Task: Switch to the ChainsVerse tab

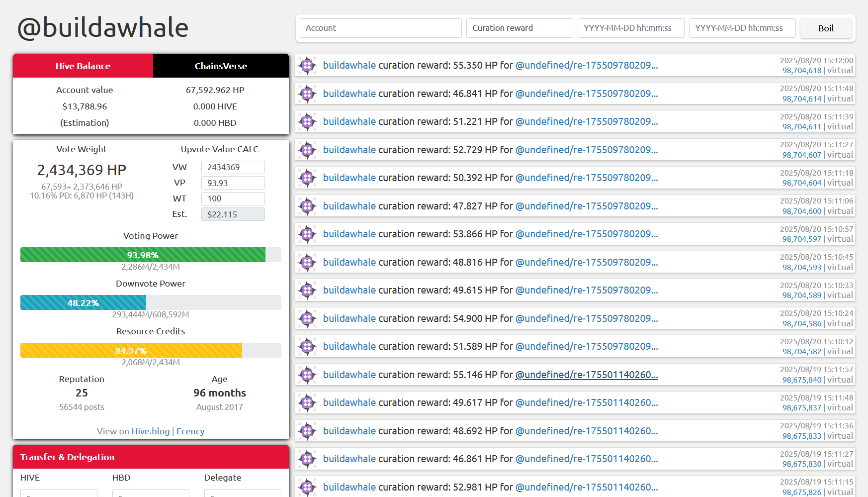Action: [x=221, y=66]
